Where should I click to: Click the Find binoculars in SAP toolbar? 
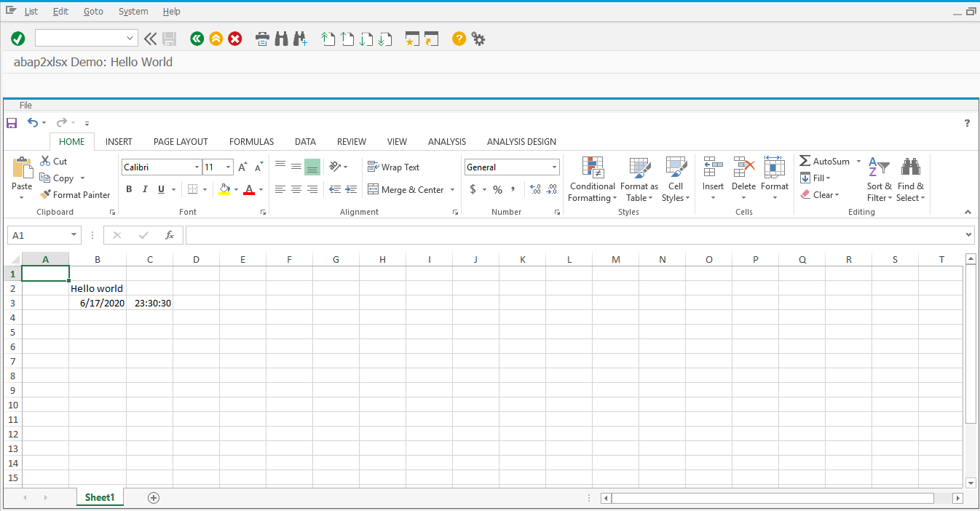pos(281,39)
